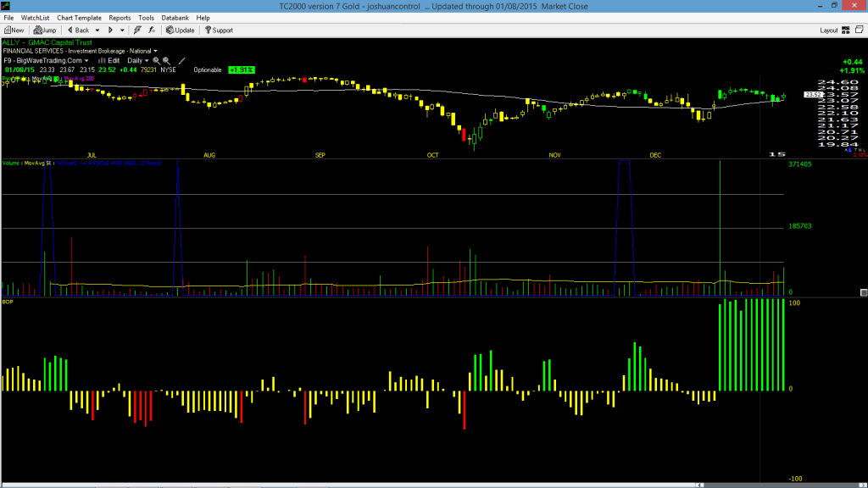Open the fx formula tool
Viewport: 868px width, 488px height.
152,30
